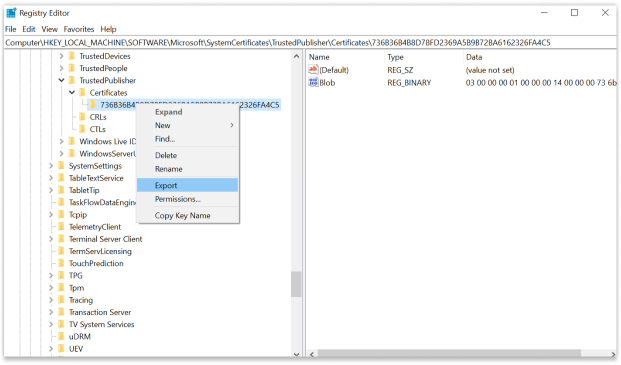Image resolution: width=621 pixels, height=365 pixels.
Task: Click the values pane horizontal scrollbar thumb
Action: pos(449,354)
